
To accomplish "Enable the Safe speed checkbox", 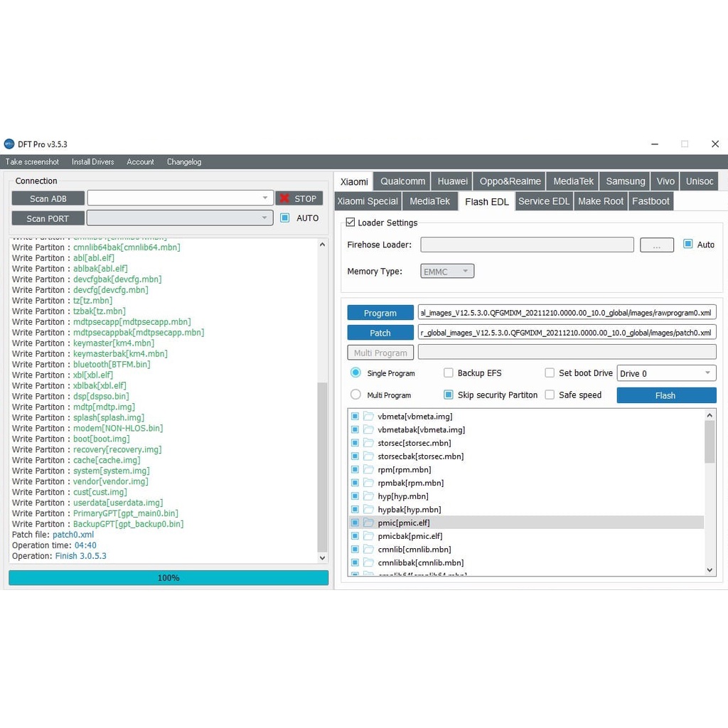I will tap(550, 394).
